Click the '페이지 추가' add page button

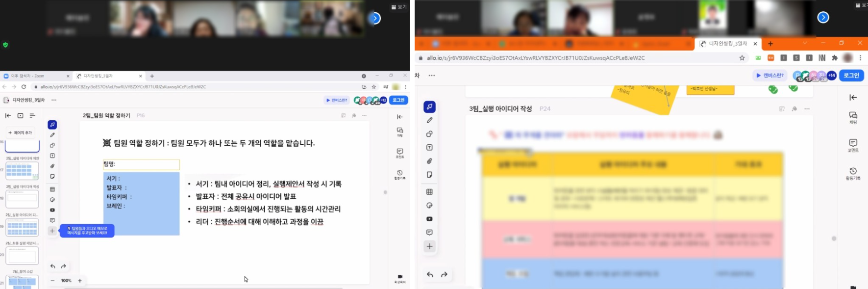(x=20, y=132)
